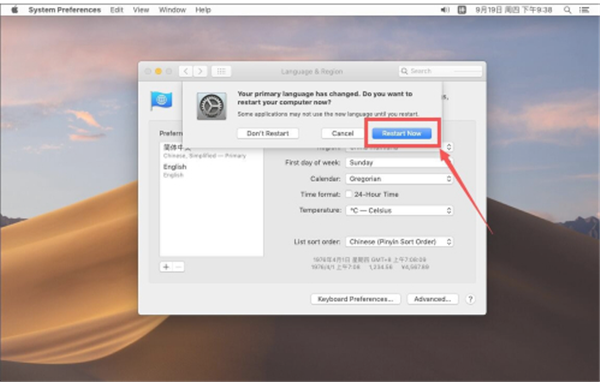This screenshot has height=382, width=600.
Task: Open the Region dropdown stepper arrows
Action: 449,147
